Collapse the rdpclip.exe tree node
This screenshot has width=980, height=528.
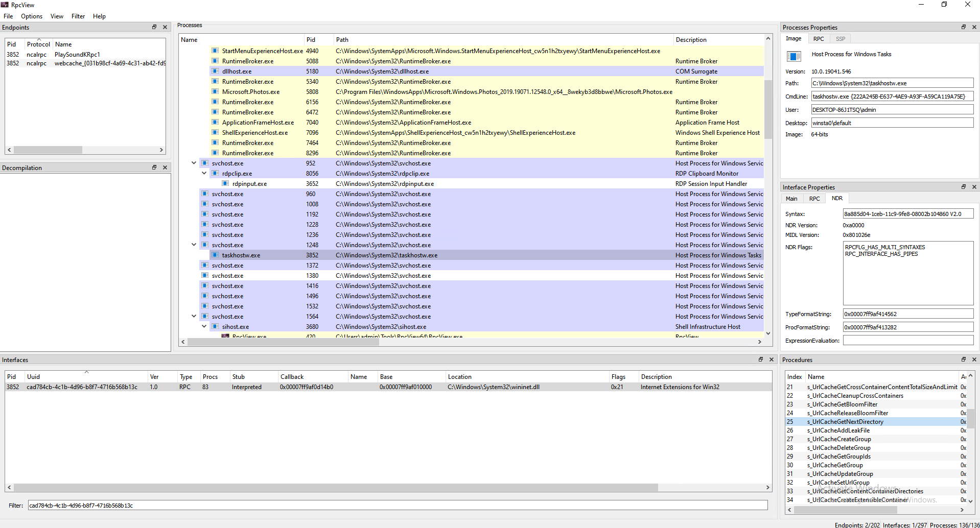[204, 174]
